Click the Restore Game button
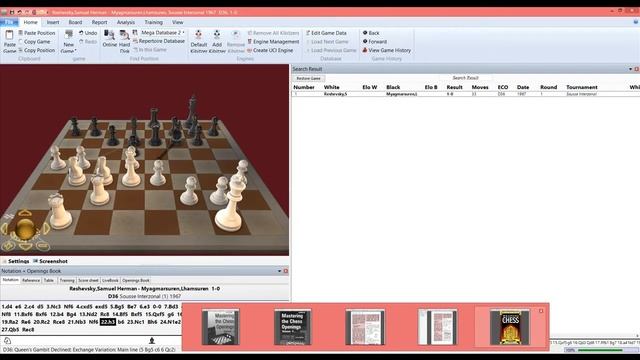Image resolution: width=640 pixels, height=360 pixels. coord(309,78)
